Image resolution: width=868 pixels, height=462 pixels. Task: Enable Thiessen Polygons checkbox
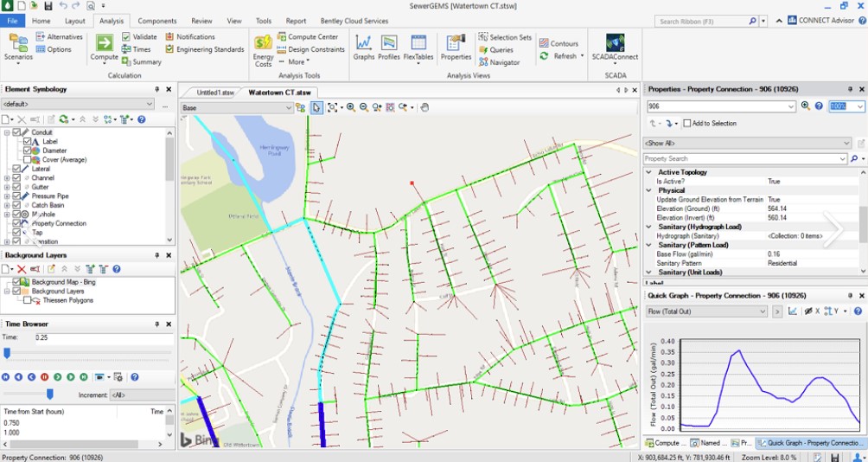coord(27,300)
